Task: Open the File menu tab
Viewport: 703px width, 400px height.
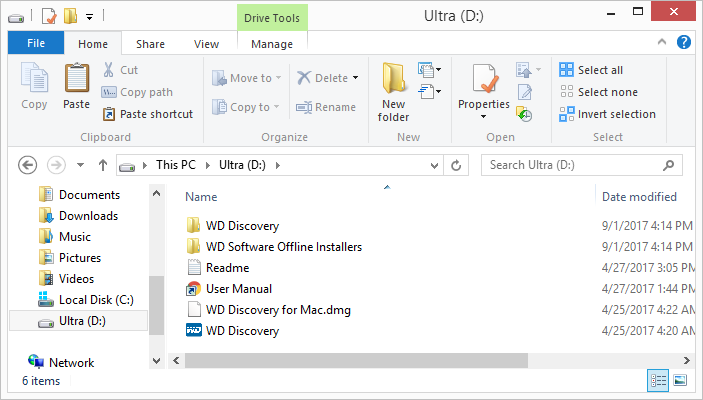Action: point(36,43)
